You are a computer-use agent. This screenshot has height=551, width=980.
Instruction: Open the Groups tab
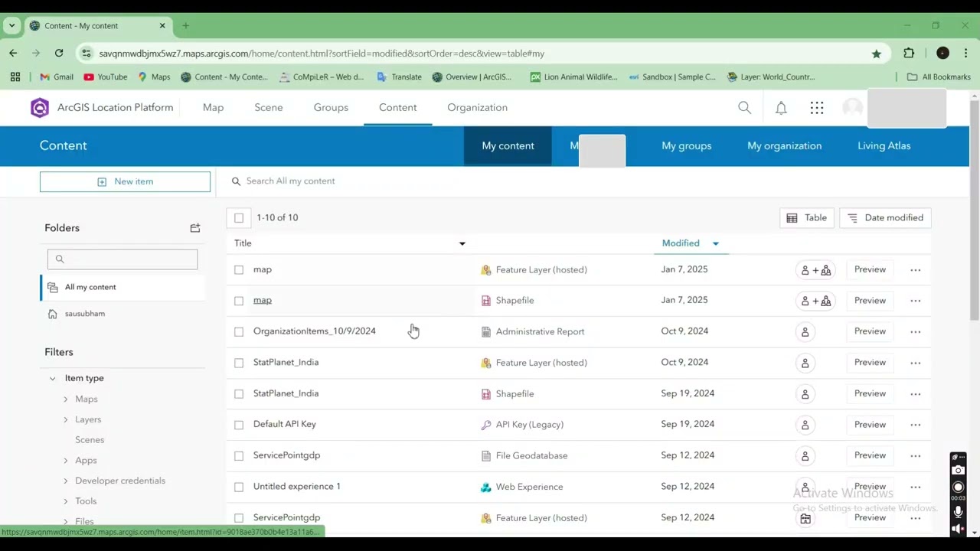[x=331, y=108]
